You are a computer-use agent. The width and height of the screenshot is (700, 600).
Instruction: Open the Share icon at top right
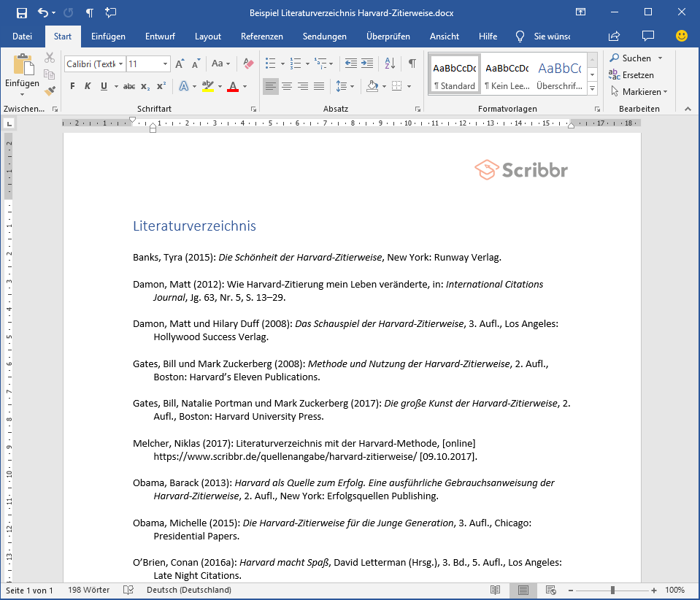614,36
